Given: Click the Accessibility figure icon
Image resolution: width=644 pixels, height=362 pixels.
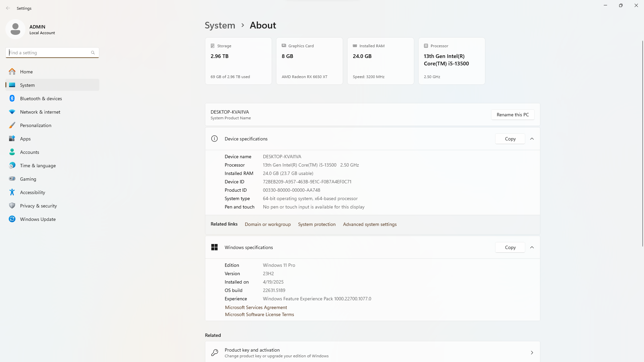Looking at the screenshot, I should [12, 192].
